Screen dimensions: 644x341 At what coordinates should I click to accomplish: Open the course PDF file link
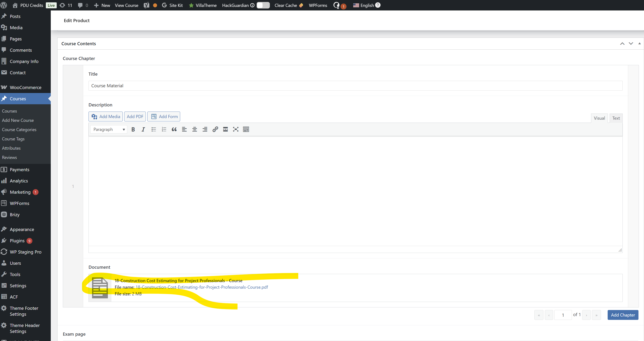click(201, 287)
